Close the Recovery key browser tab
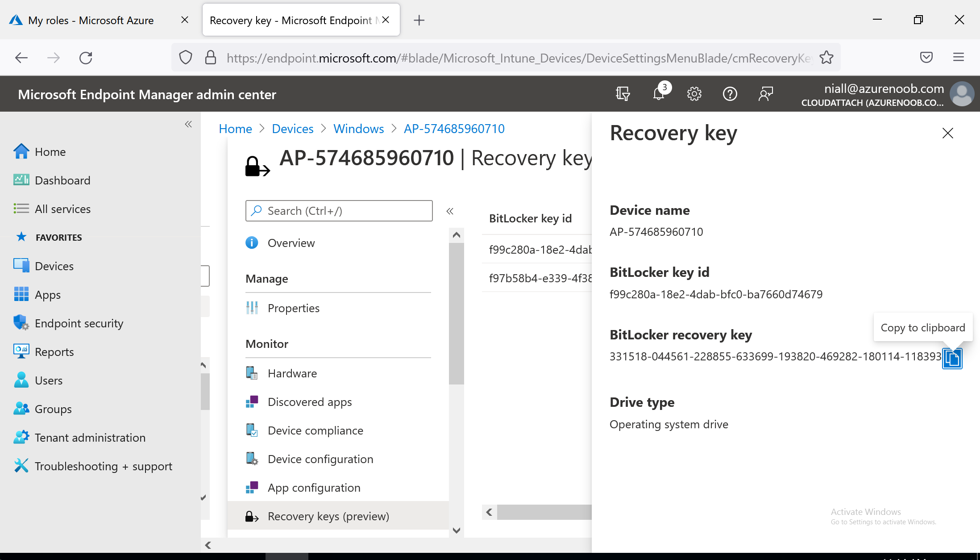Viewport: 980px width, 560px height. click(386, 20)
